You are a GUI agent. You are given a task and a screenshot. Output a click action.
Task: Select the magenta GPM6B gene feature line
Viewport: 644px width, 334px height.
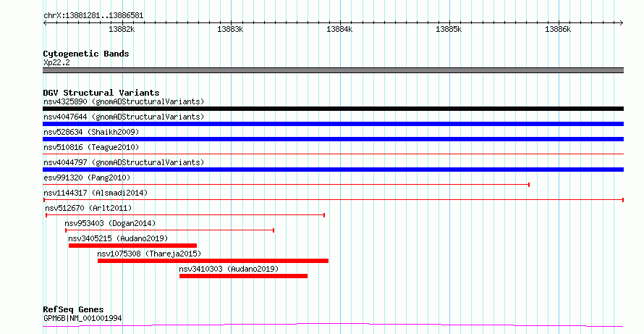coord(333,325)
